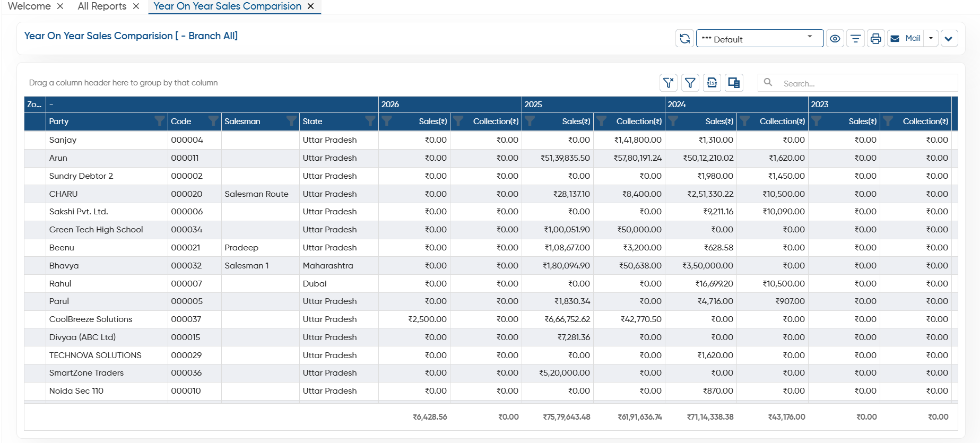Filter the 2023 Collection column
The width and height of the screenshot is (980, 443).
(x=888, y=121)
